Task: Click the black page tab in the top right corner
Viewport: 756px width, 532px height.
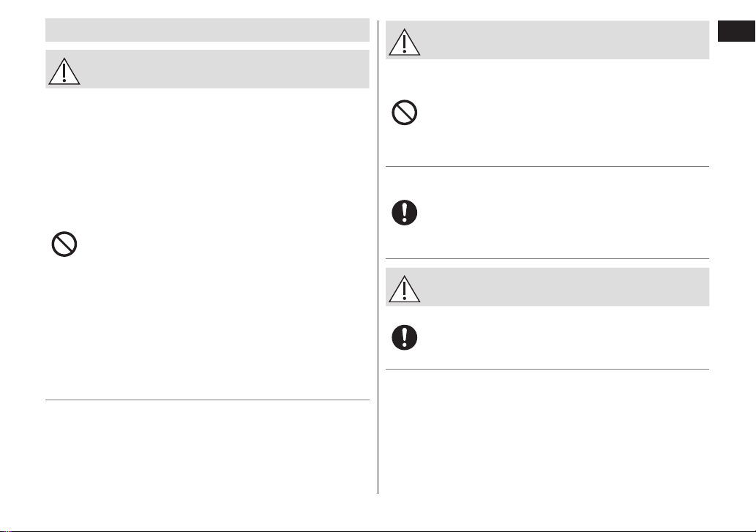Action: [736, 31]
